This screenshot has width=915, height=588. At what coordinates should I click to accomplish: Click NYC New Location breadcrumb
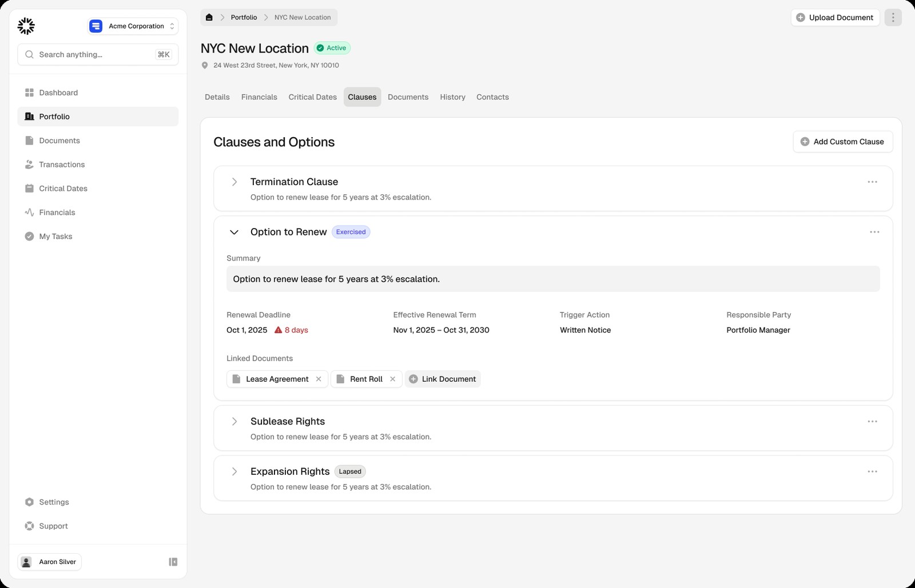(x=303, y=18)
